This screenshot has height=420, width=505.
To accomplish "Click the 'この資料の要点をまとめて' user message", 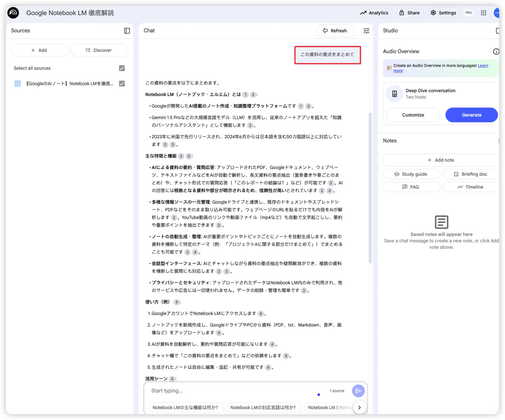I will (327, 55).
